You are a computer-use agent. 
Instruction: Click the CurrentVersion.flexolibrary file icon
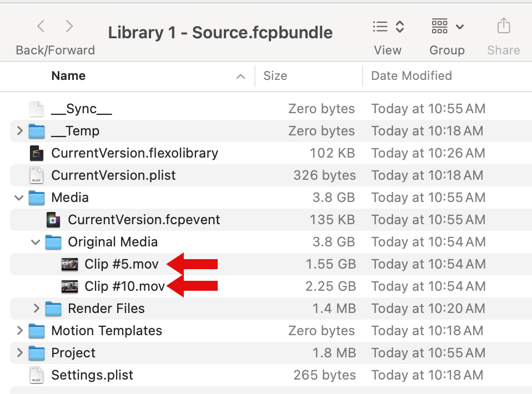[x=37, y=153]
